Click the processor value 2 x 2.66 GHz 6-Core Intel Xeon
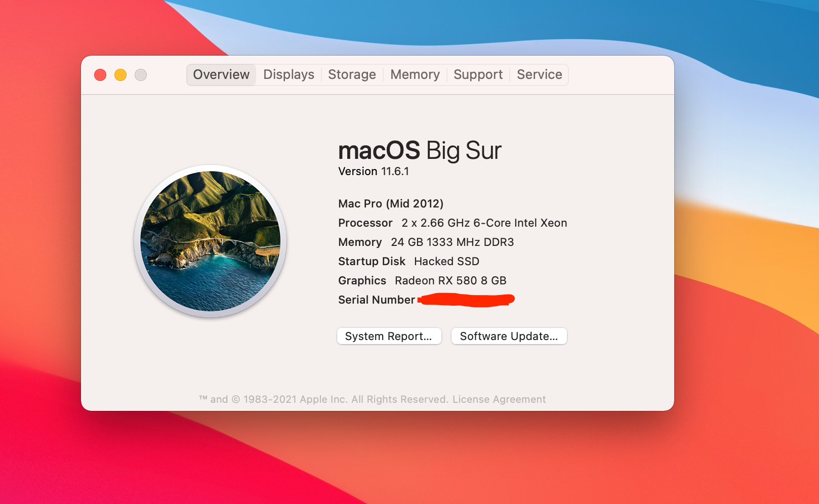Viewport: 819px width, 504px height. click(484, 223)
